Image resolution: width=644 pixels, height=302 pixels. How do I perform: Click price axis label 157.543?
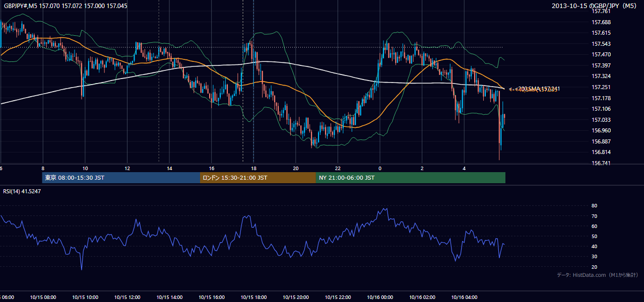pos(601,44)
